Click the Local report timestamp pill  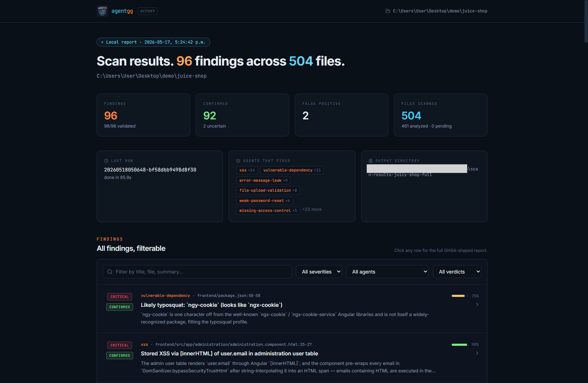[x=153, y=42]
